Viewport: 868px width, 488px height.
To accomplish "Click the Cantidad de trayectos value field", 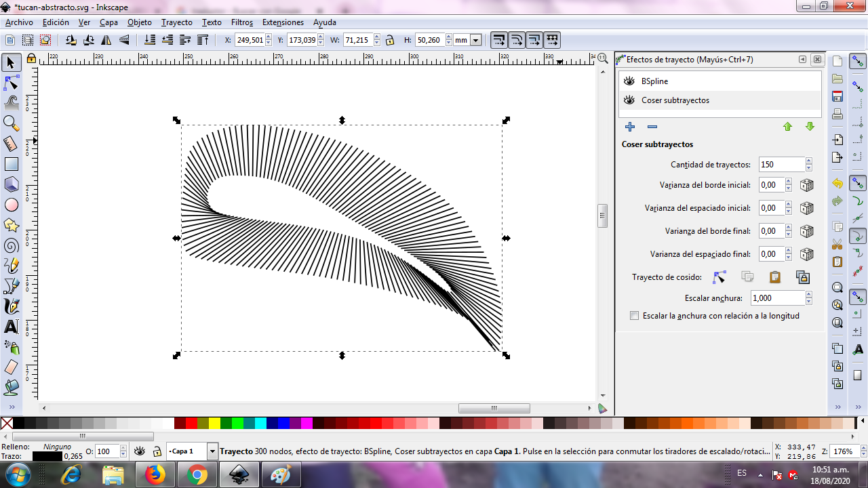I will point(782,165).
